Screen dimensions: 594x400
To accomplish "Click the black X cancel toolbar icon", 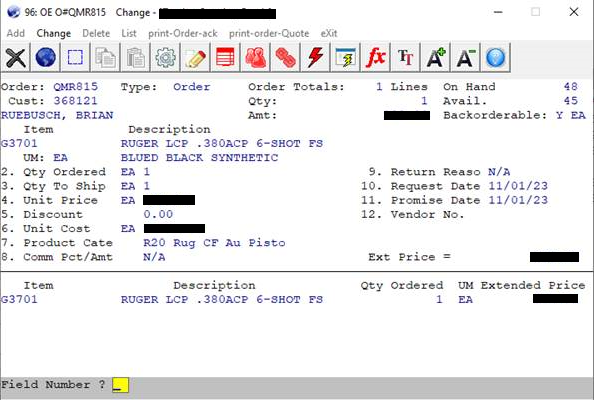I will coord(16,58).
